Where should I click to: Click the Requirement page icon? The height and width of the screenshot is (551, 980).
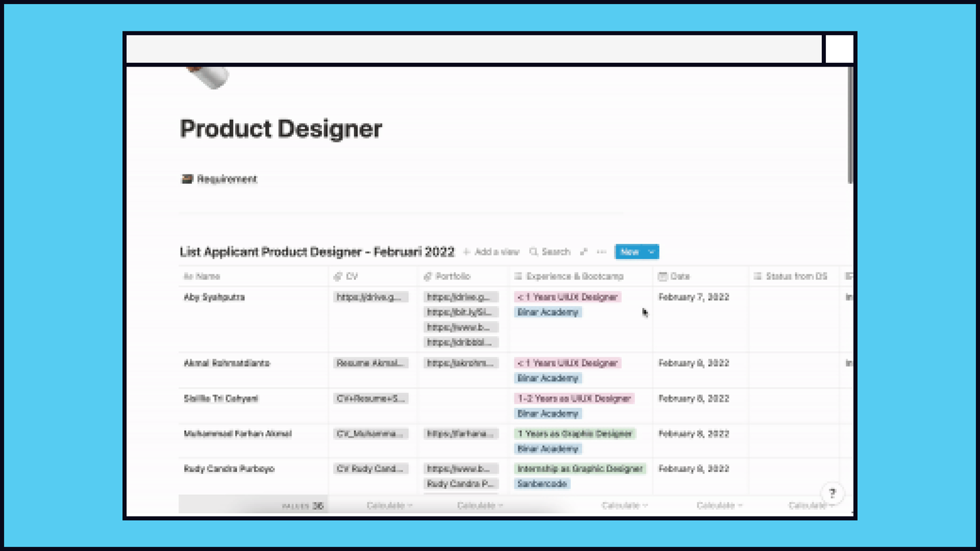point(187,178)
